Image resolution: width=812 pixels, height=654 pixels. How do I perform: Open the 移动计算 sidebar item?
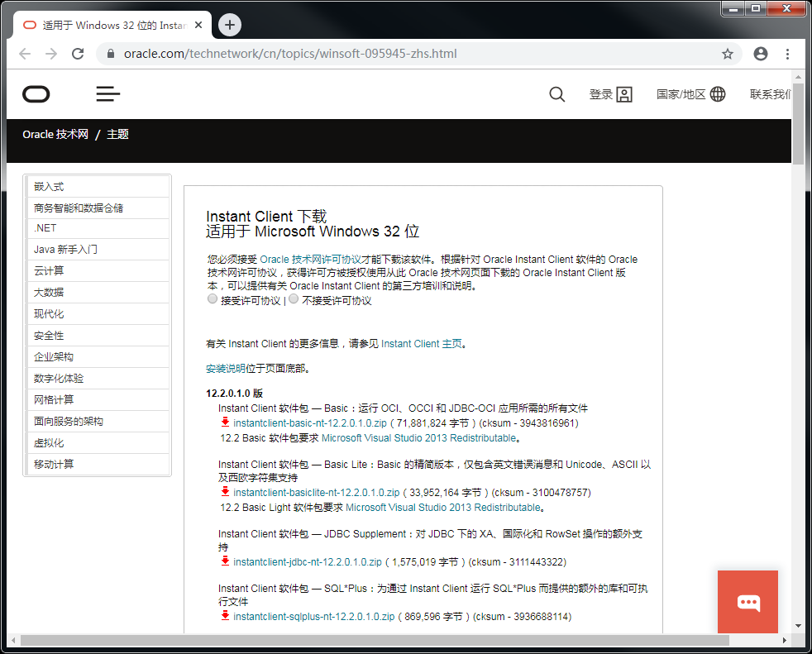pos(98,465)
